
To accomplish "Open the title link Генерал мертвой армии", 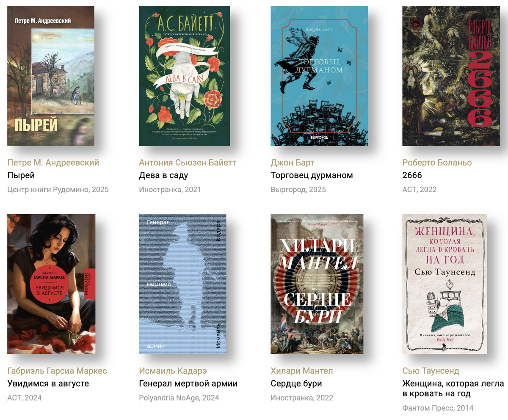I will click(x=188, y=384).
